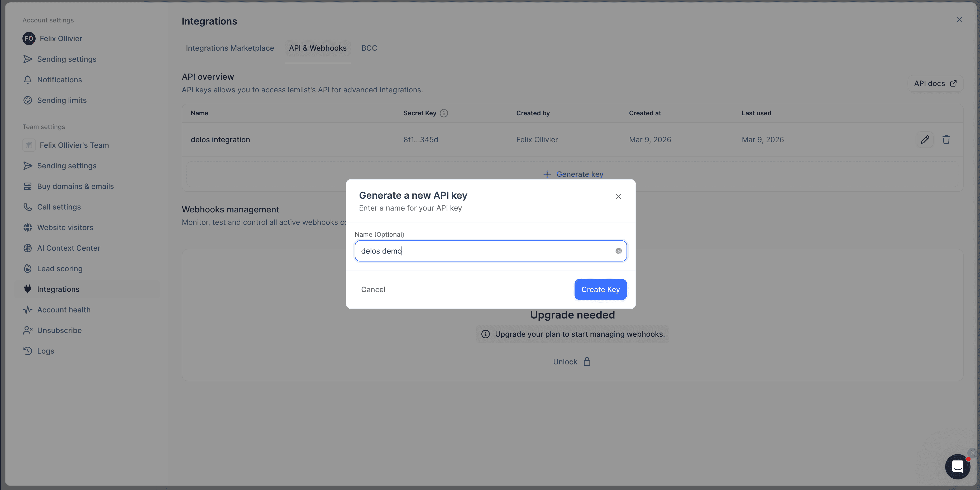This screenshot has height=490, width=980.
Task: Switch to Integrations Marketplace tab
Action: [x=230, y=48]
